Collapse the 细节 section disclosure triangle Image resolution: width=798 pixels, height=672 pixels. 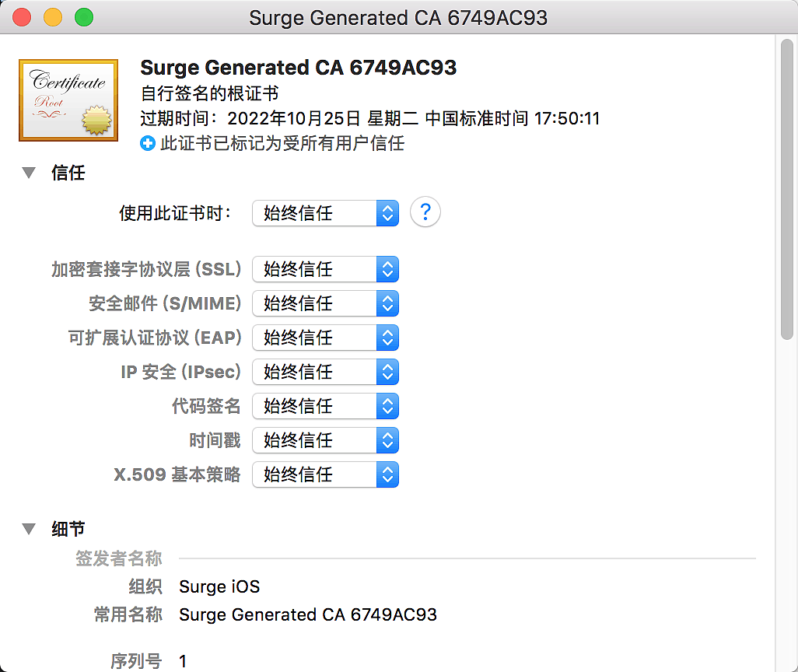30,529
